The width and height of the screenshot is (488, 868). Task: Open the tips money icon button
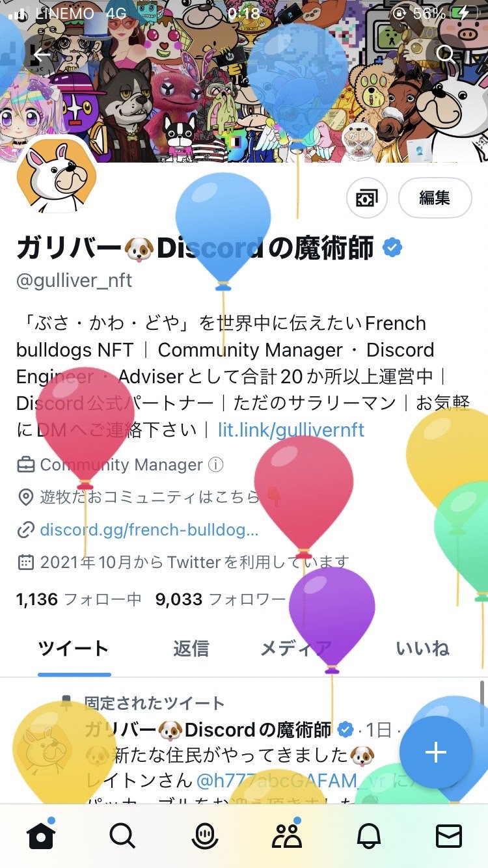point(367,197)
